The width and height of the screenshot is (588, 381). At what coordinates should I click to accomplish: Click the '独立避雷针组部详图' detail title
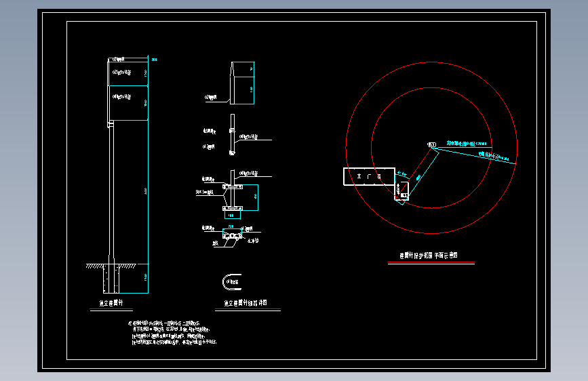click(x=246, y=303)
